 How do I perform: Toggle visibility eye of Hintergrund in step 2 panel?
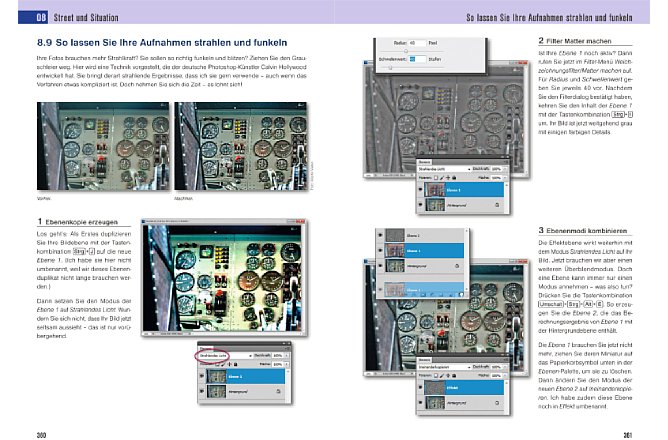click(x=420, y=204)
